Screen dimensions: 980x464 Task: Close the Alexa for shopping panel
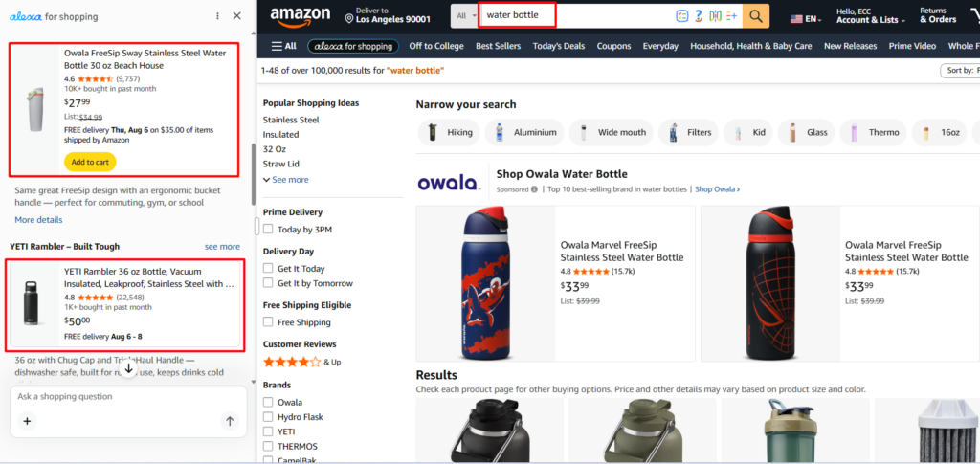[237, 16]
